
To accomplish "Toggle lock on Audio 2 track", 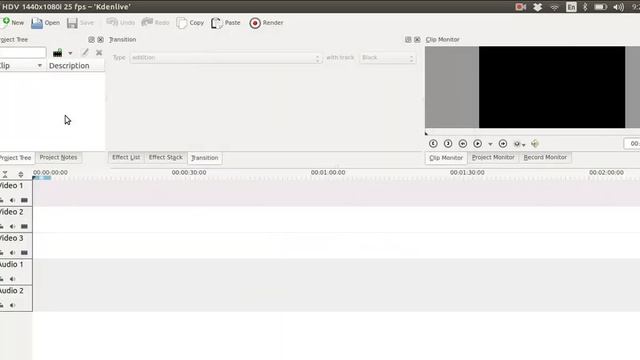I will (2, 305).
